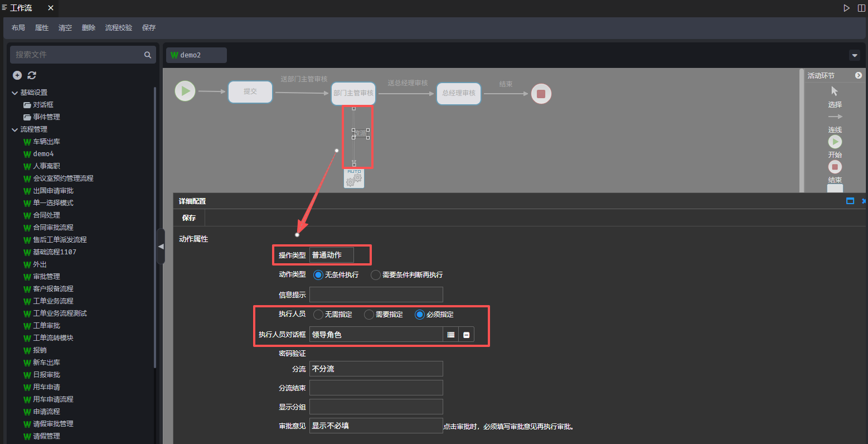Open list picker icon beside 领导角色 field
The width and height of the screenshot is (868, 444).
coord(451,335)
